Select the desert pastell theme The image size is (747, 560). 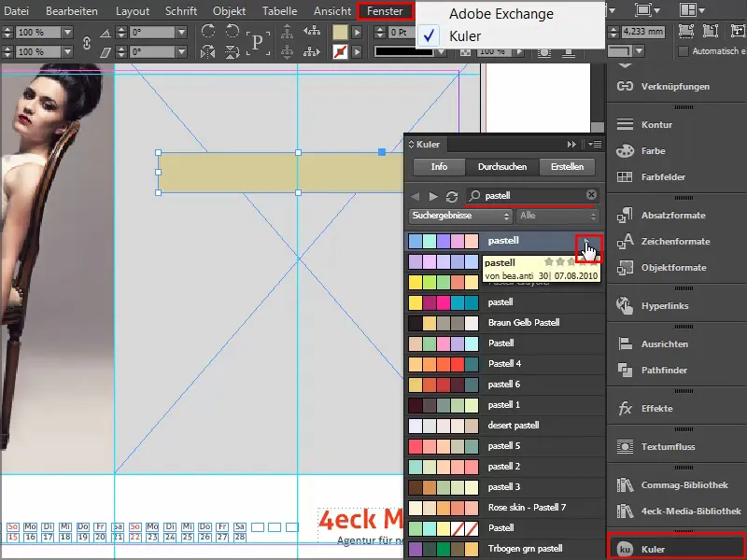pos(505,426)
